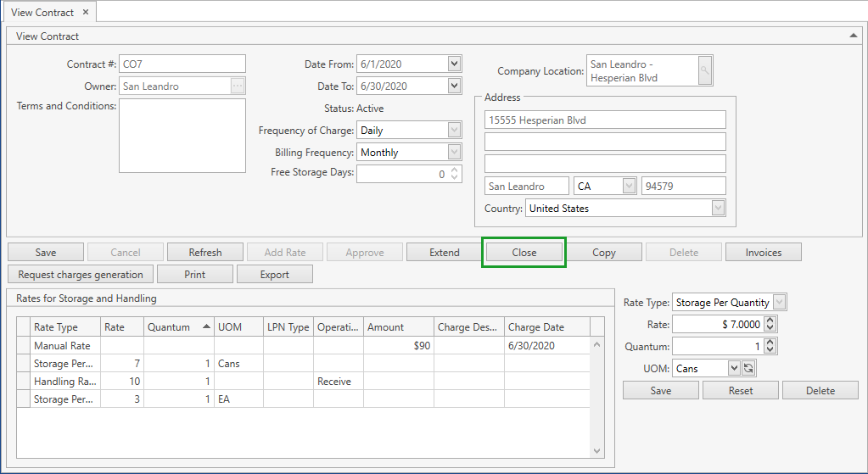The height and width of the screenshot is (474, 868).
Task: Open the Country United States dropdown
Action: 718,208
